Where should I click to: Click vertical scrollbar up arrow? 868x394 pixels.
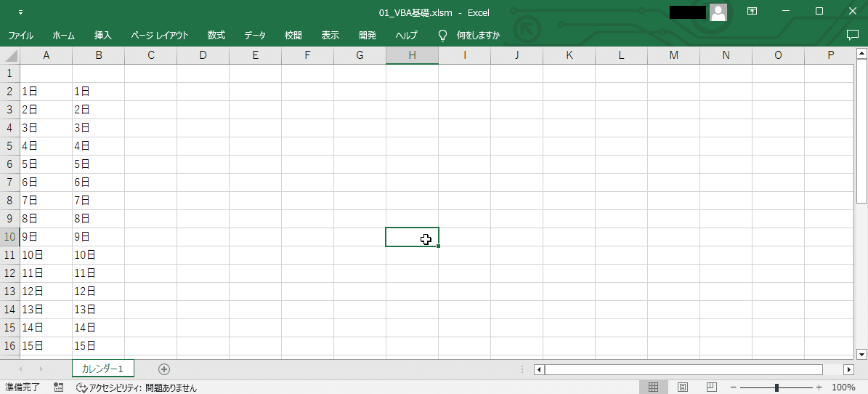click(x=861, y=54)
